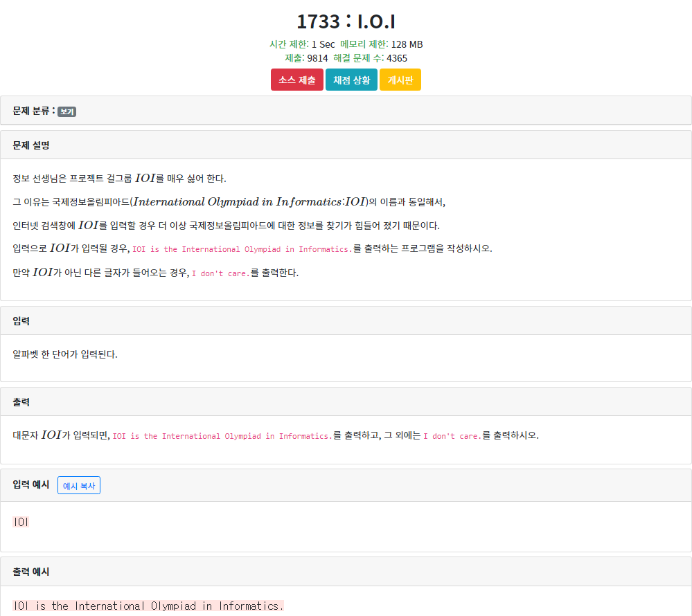This screenshot has height=616, width=692.
Task: Click the 인터넷 검색창에 sentence
Action: (226, 226)
